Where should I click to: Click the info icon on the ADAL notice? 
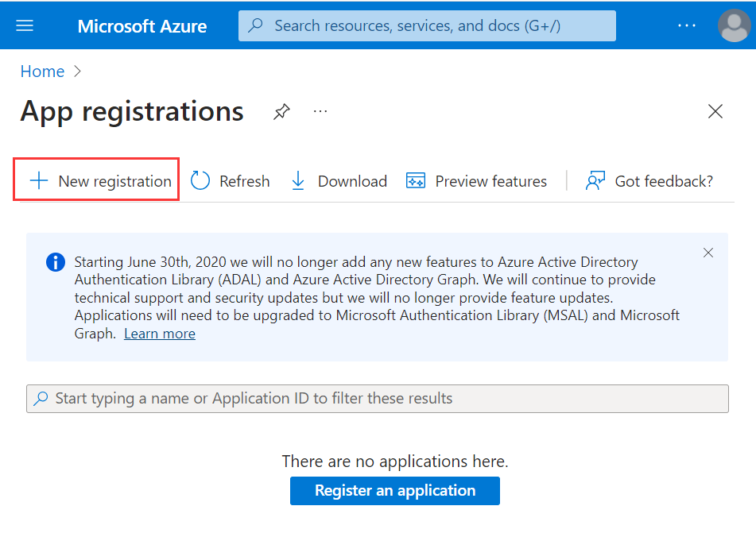55,262
